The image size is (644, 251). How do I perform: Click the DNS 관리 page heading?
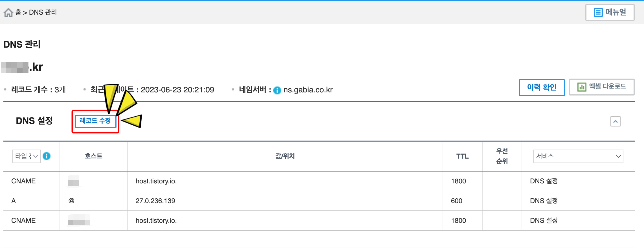coord(22,45)
